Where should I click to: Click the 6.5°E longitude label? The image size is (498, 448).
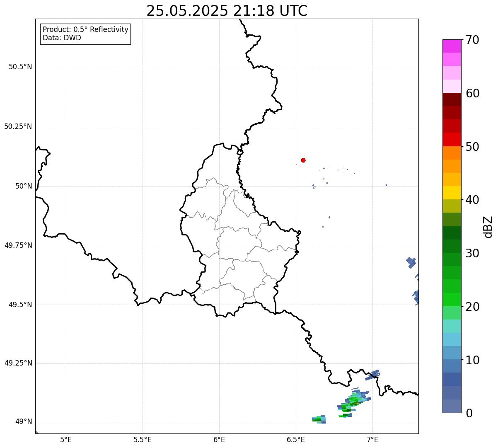pyautogui.click(x=296, y=440)
